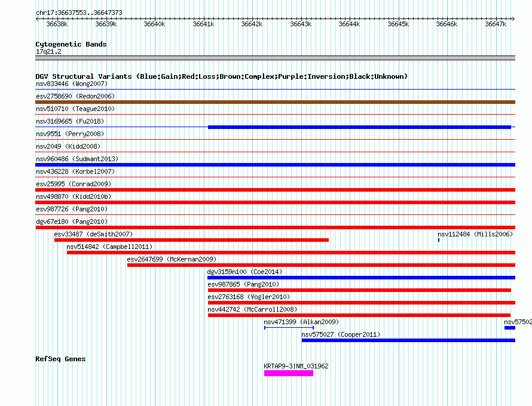Open the esv25995 (Conrad2009) label
Viewport: 532px width, 406px height.
click(74, 184)
